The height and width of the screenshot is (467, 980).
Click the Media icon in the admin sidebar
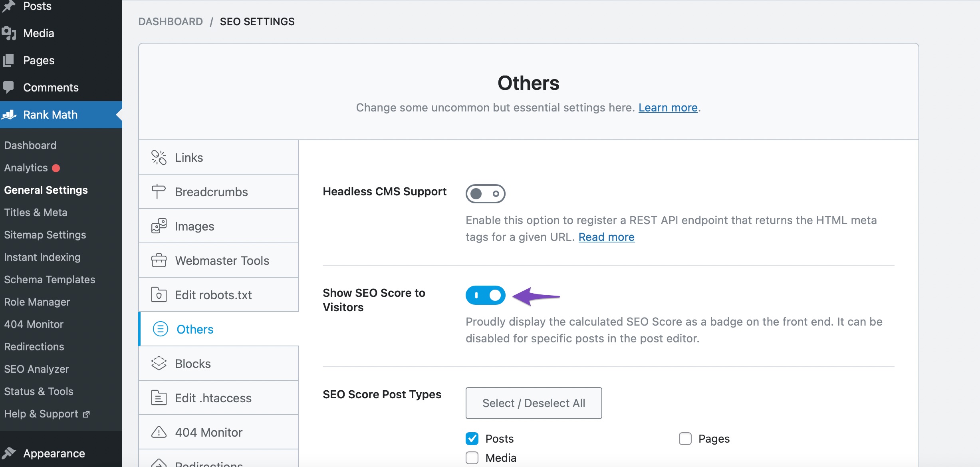[9, 33]
